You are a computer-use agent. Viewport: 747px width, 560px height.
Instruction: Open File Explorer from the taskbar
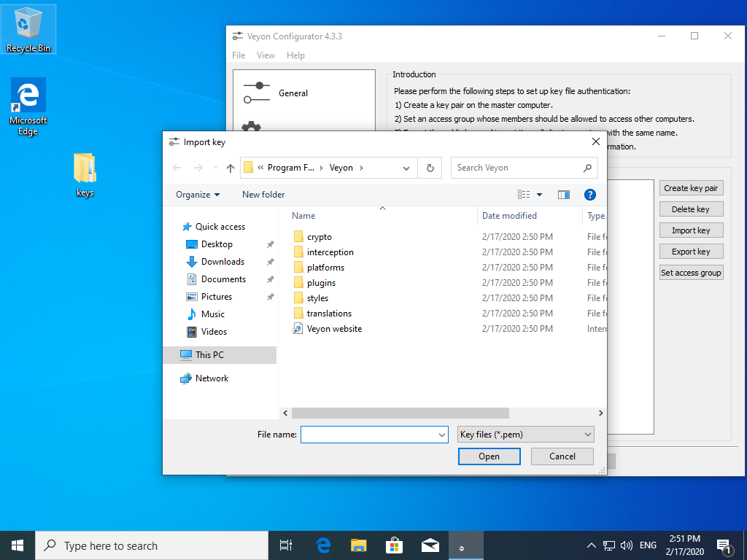pyautogui.click(x=359, y=545)
